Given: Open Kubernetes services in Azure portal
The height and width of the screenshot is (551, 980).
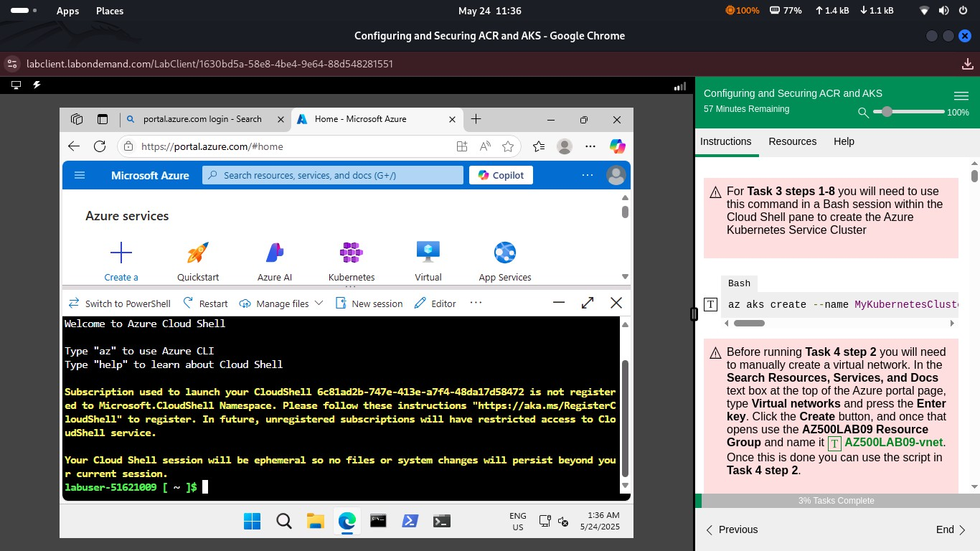Looking at the screenshot, I should [x=351, y=260].
